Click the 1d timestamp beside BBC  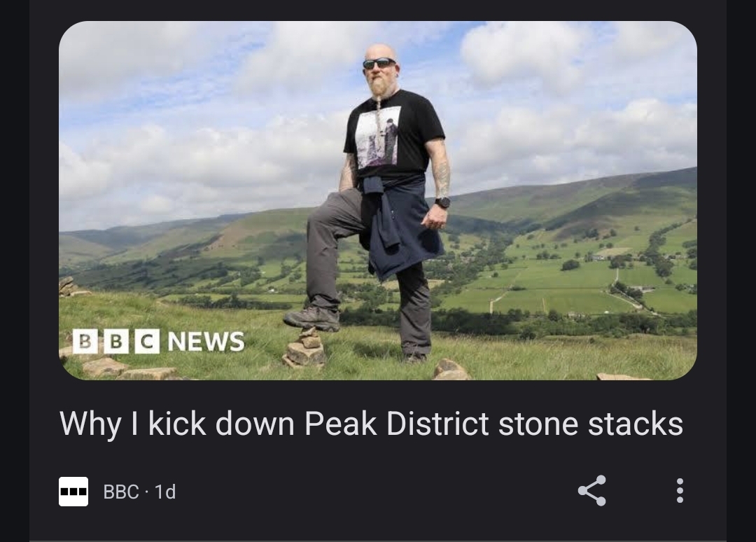165,492
